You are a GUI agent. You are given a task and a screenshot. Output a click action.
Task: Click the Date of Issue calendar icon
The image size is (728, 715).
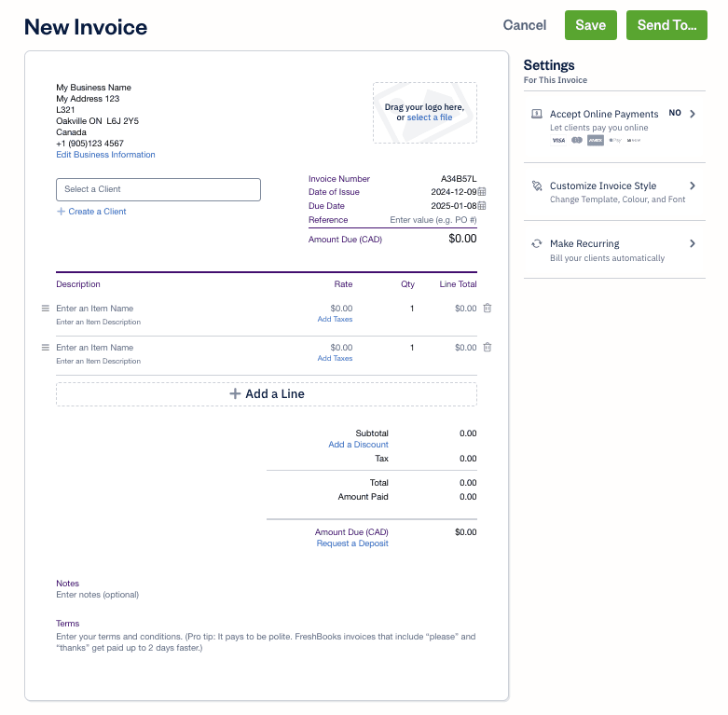point(482,192)
